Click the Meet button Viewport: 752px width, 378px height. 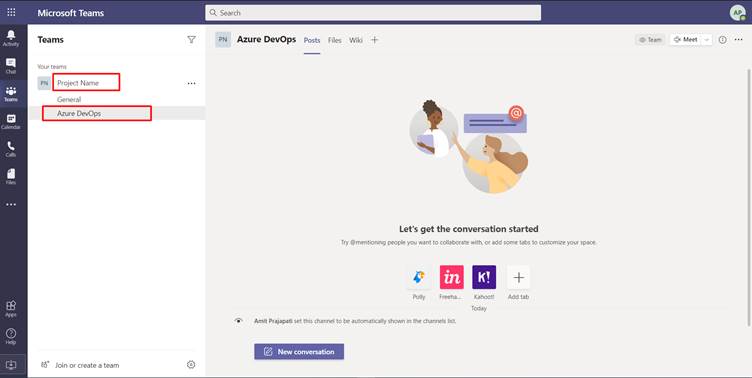(x=686, y=40)
